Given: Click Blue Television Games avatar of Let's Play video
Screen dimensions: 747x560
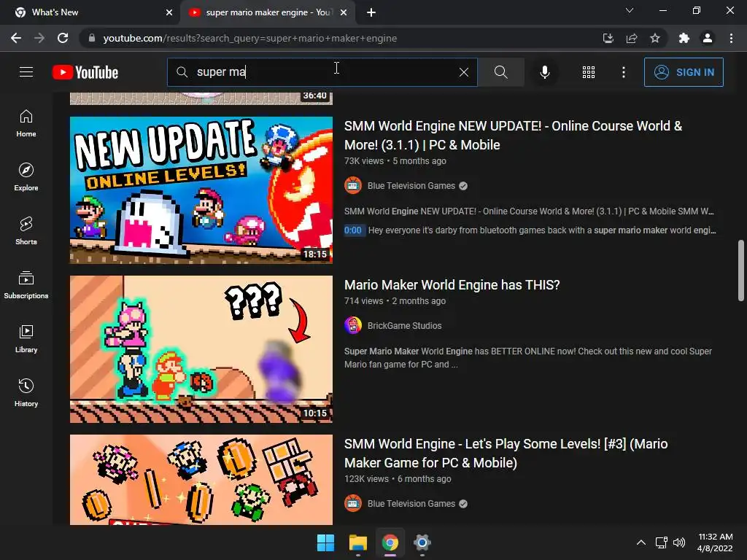Looking at the screenshot, I should 353,504.
